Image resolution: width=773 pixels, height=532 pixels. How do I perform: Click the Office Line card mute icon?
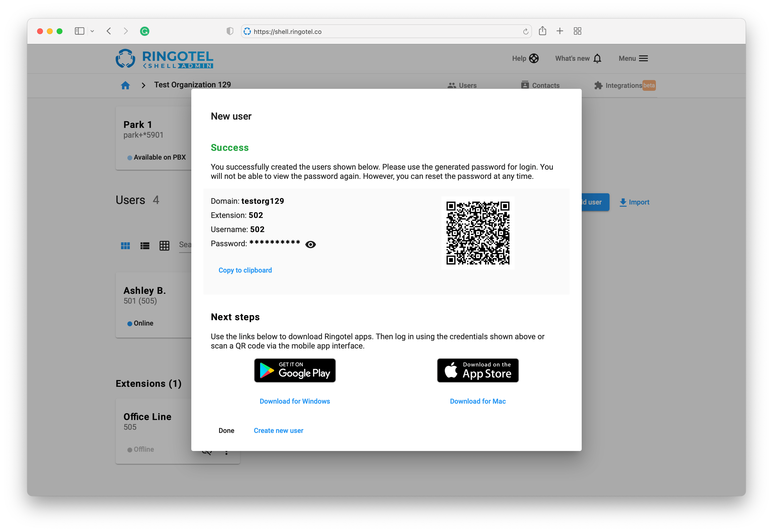[x=207, y=453]
